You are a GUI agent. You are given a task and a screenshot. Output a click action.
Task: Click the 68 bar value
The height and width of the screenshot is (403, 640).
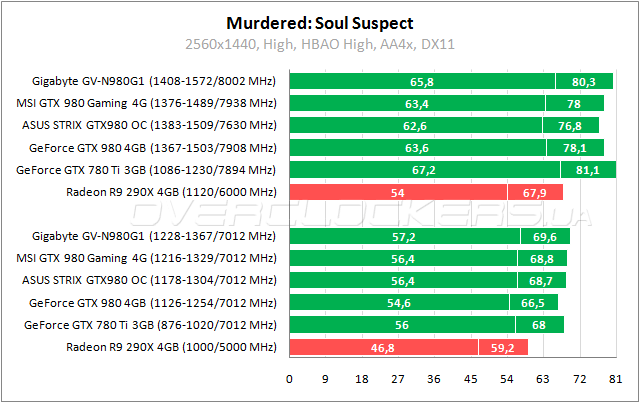[539, 325]
